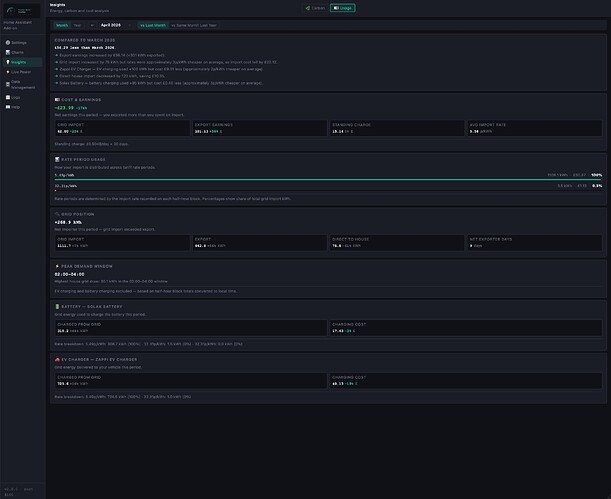Select 'vs Same Month Last Year' comparison

(x=194, y=25)
